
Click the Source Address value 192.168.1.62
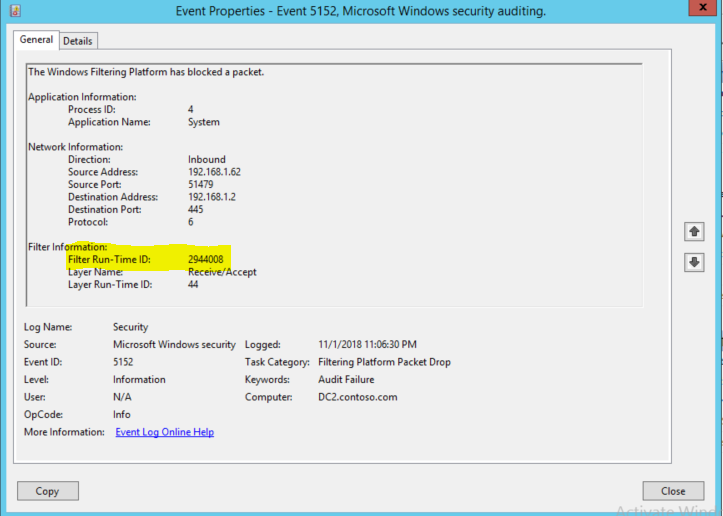214,172
